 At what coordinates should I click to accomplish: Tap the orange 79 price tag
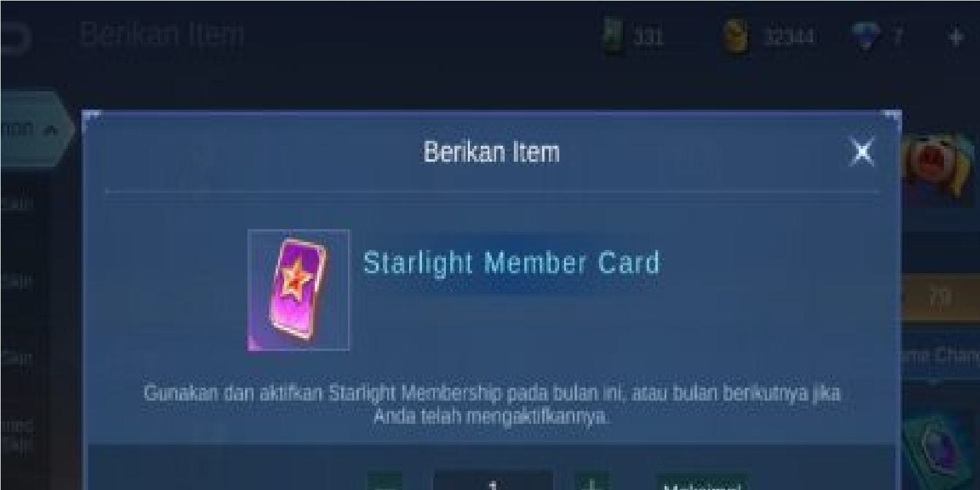(939, 297)
